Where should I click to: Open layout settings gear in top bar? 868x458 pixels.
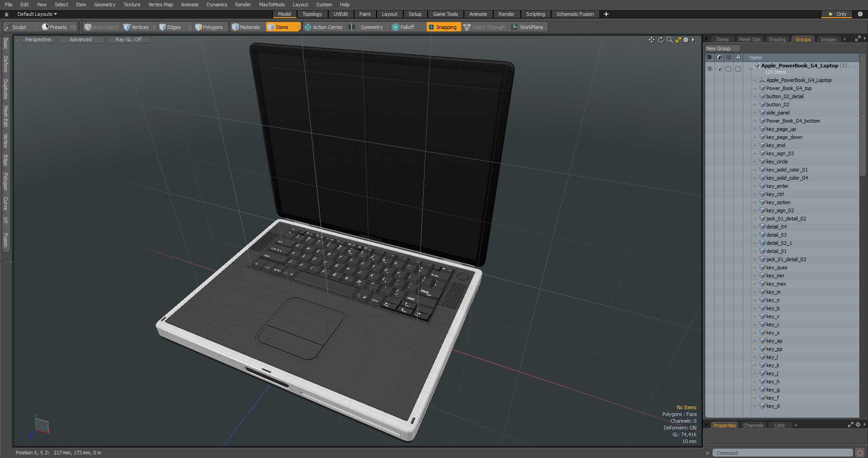point(860,14)
